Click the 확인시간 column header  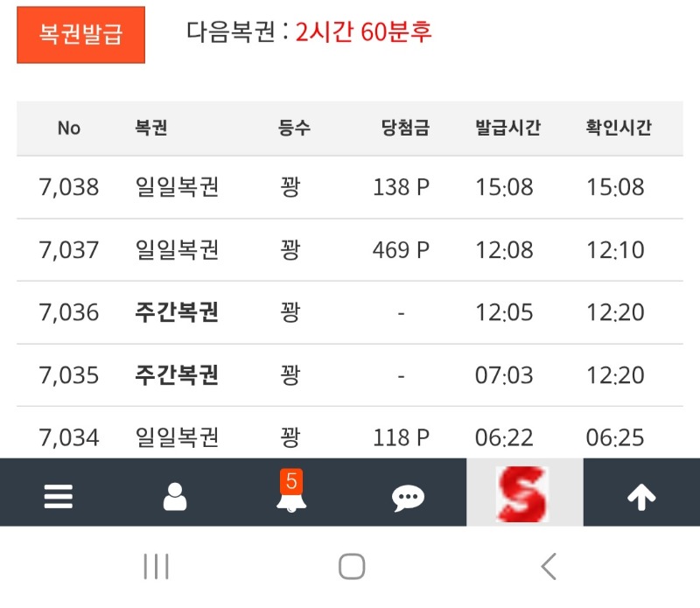(619, 128)
